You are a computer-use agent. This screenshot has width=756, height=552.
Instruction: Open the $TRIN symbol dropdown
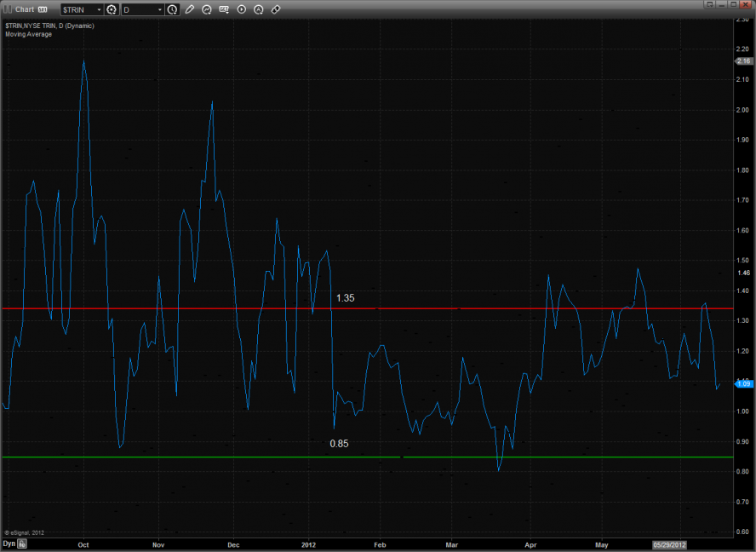(97, 9)
